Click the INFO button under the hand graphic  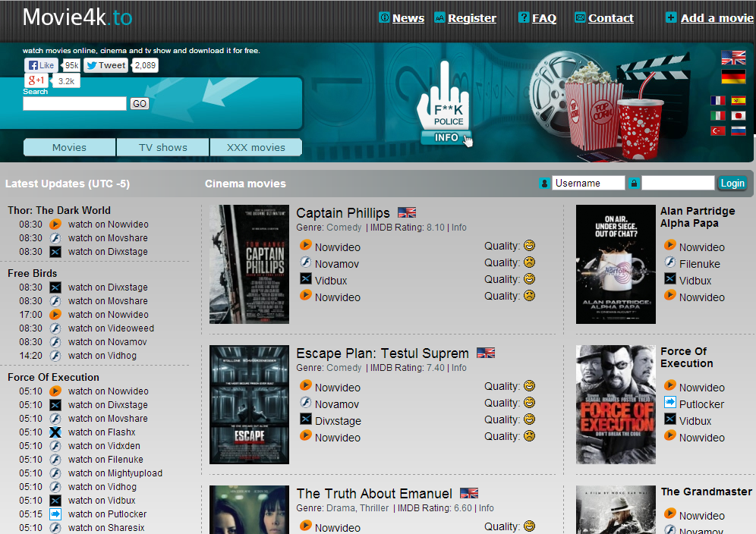[x=446, y=138]
